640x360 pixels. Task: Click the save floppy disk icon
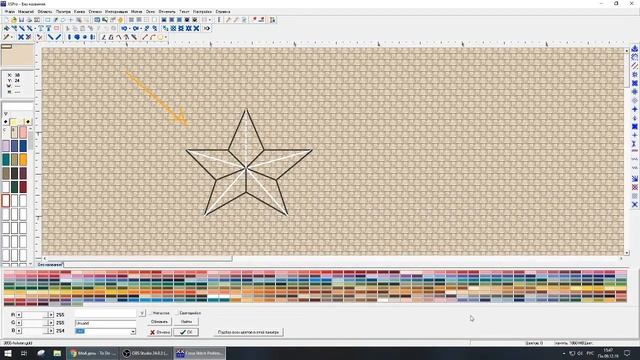tap(22, 20)
